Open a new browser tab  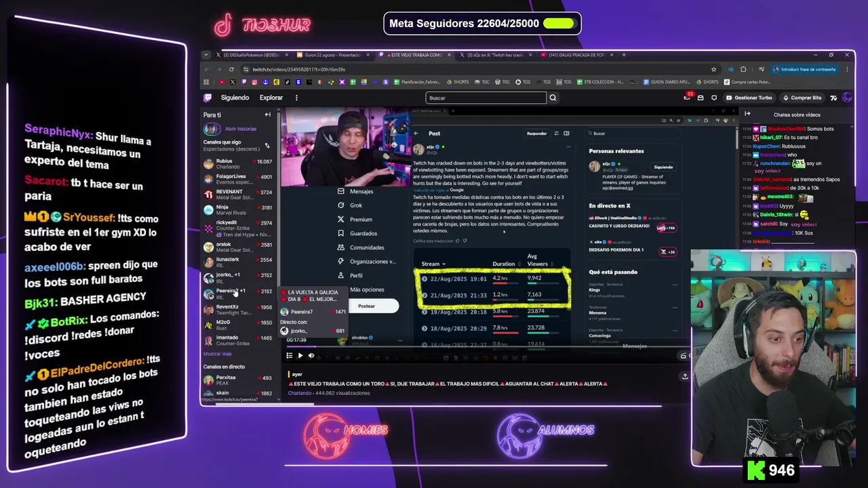point(624,55)
